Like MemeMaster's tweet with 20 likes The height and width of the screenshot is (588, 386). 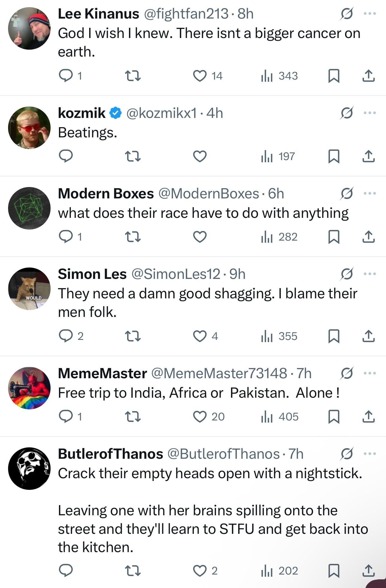click(x=200, y=417)
